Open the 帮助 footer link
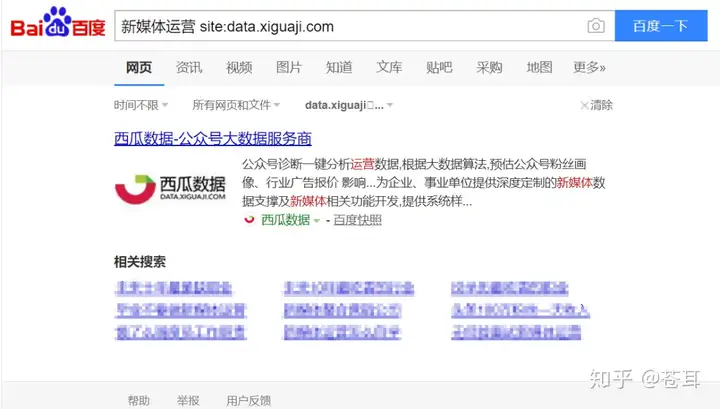 pyautogui.click(x=139, y=400)
